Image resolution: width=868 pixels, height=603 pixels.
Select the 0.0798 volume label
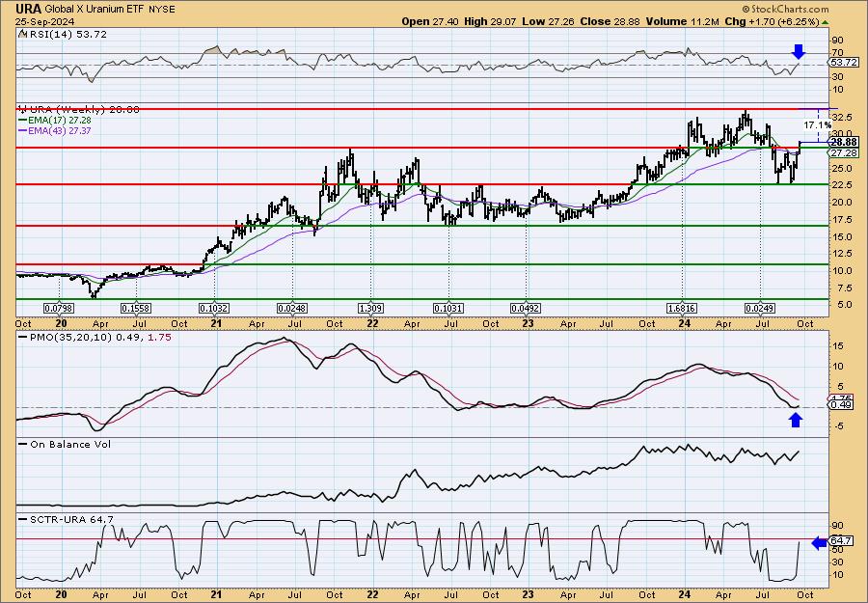(59, 308)
